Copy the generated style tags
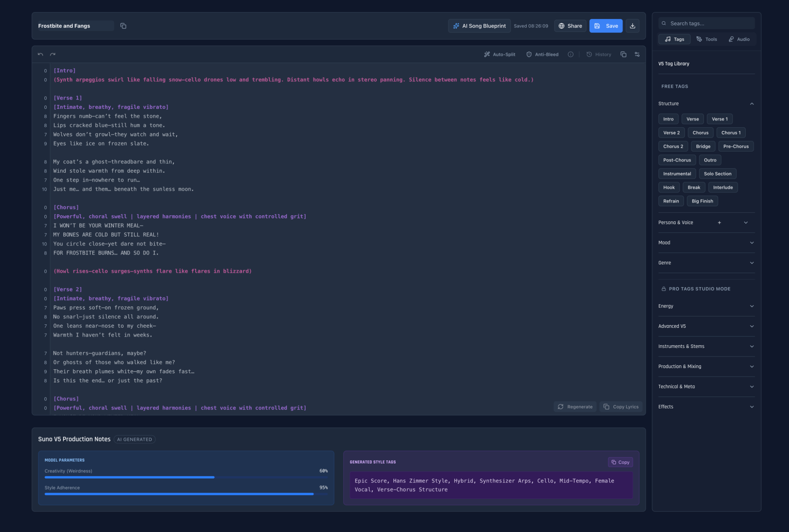 pyautogui.click(x=620, y=462)
